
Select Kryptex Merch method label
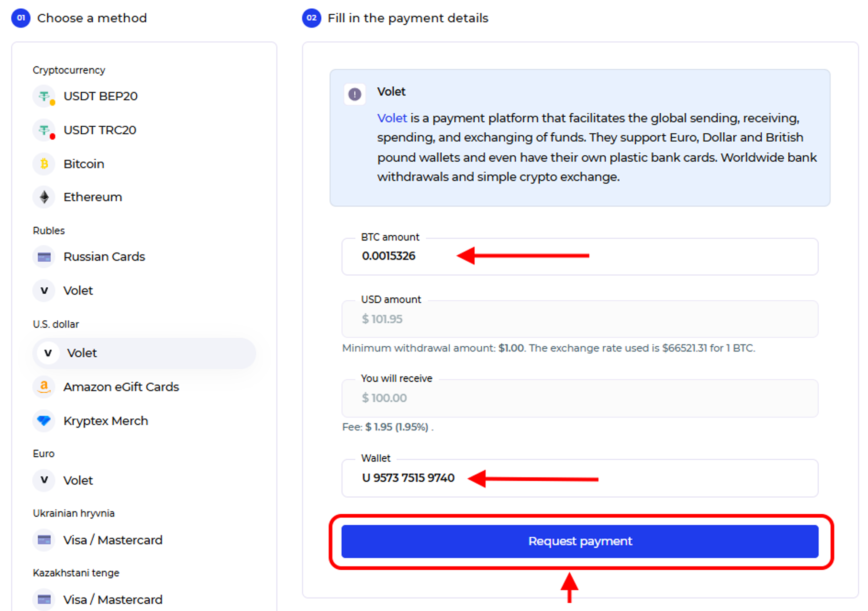click(106, 421)
